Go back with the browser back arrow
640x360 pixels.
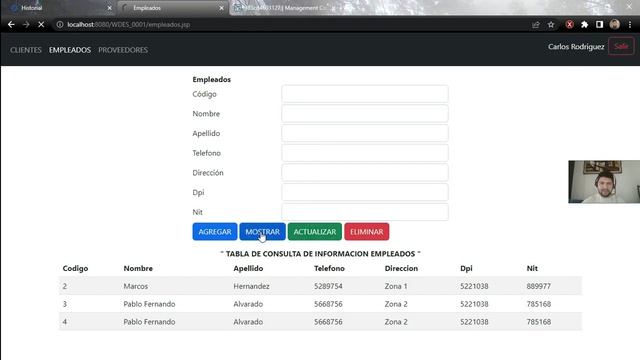tap(11, 24)
